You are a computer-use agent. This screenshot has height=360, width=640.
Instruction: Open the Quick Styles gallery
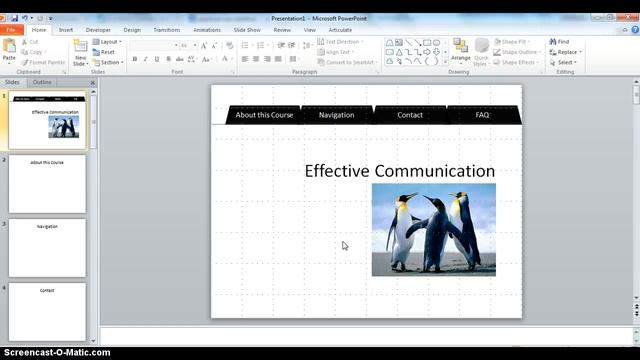click(x=481, y=52)
